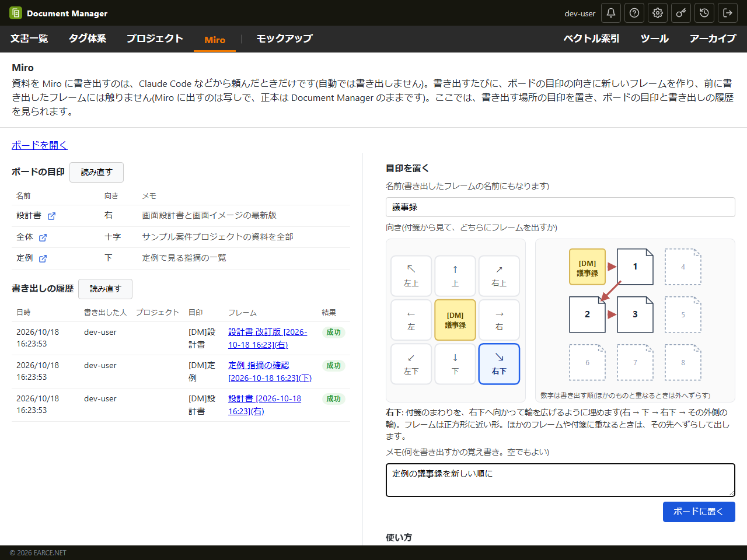Screen dimensions: 747x560
Task: Open the help question mark icon
Action: (634, 13)
